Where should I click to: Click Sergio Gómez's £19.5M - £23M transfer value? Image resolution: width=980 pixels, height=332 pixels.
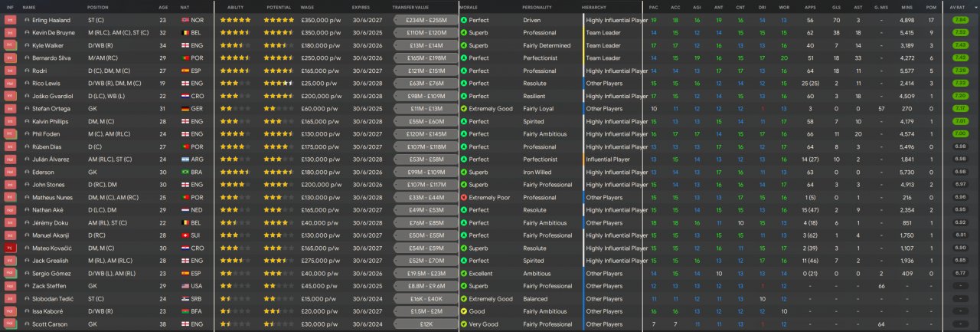[x=425, y=274]
